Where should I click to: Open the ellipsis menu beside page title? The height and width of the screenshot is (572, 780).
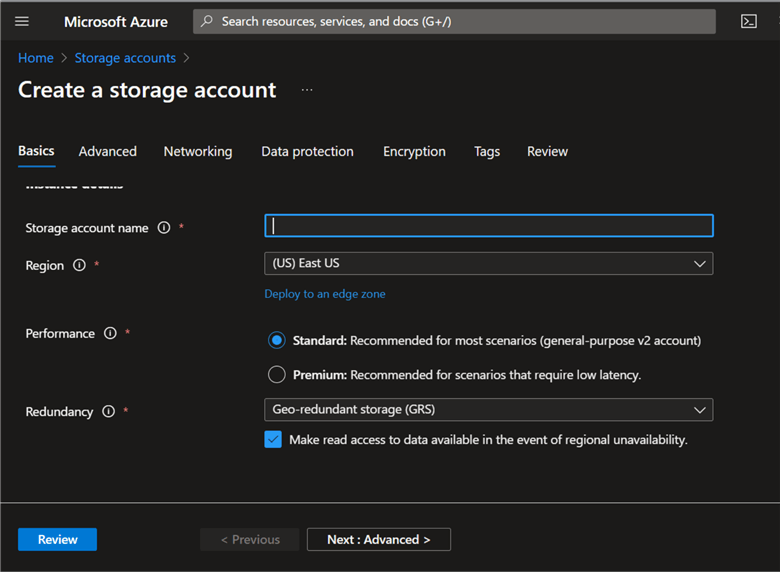(307, 90)
